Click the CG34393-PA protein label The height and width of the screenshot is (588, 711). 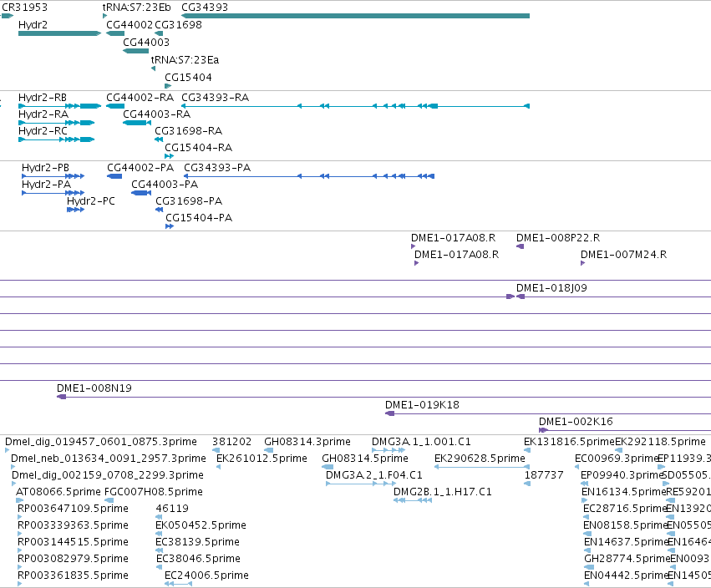(x=217, y=168)
